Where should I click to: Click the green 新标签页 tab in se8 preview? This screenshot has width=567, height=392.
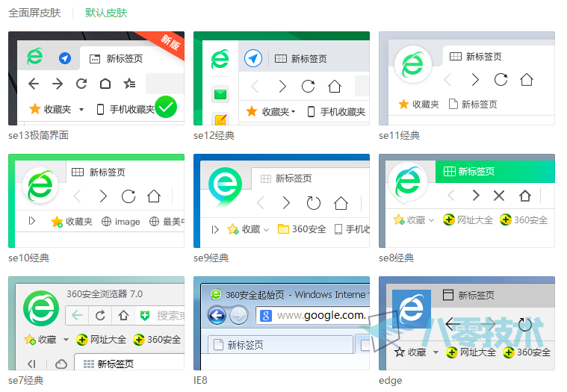coord(495,172)
